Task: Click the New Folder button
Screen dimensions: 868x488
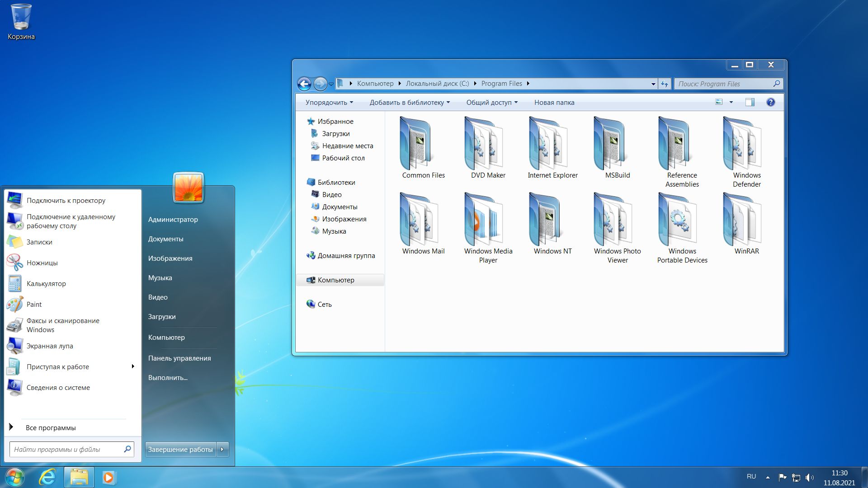Action: [554, 103]
